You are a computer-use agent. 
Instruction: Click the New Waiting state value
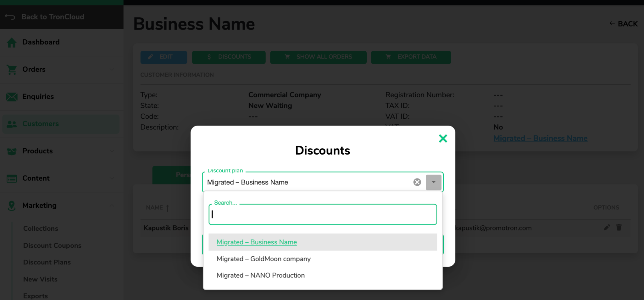[x=270, y=106]
